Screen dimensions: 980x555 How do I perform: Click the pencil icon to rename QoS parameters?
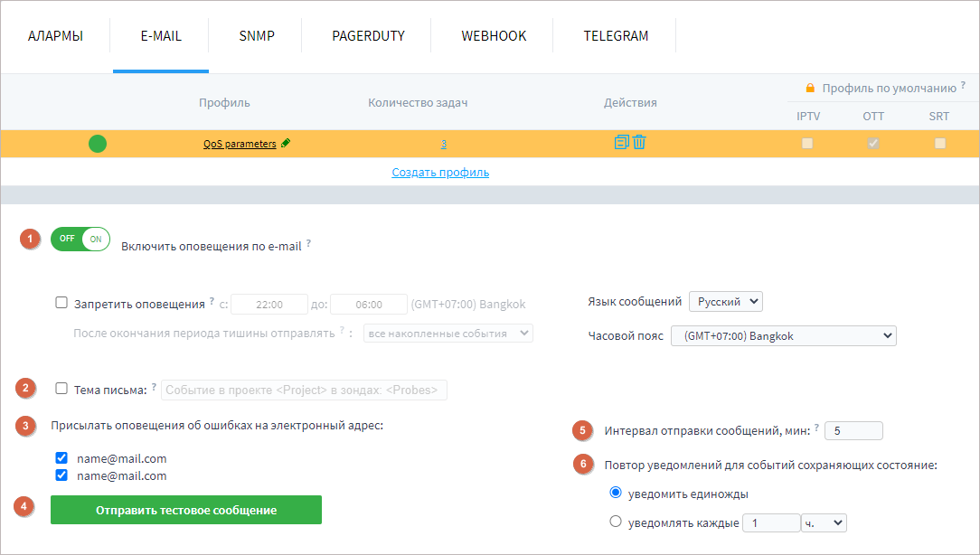click(283, 143)
